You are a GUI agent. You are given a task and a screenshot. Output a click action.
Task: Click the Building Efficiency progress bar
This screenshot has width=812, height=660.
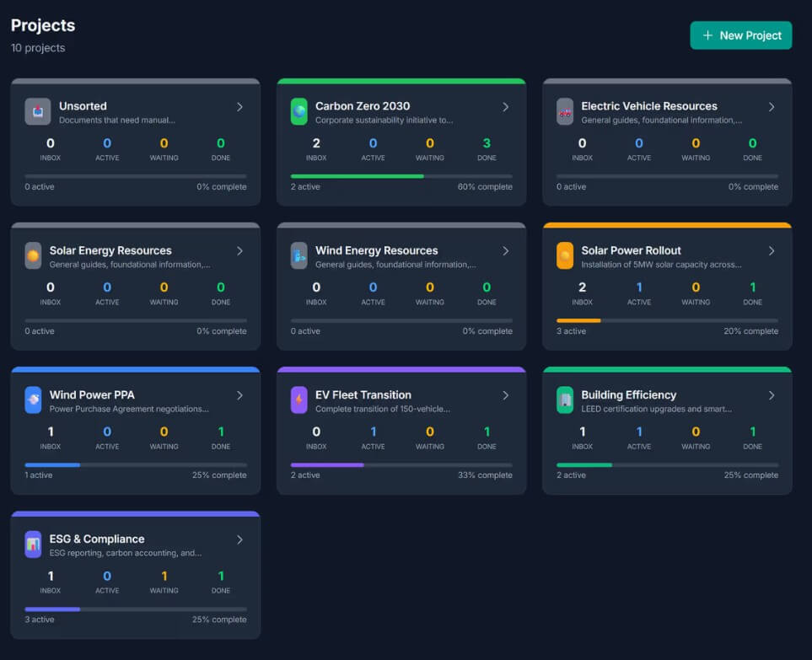coord(668,465)
